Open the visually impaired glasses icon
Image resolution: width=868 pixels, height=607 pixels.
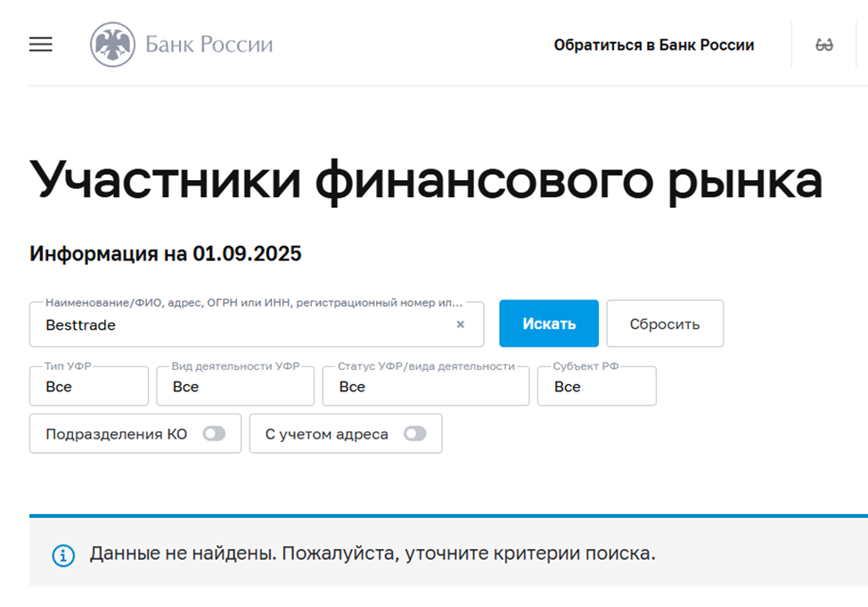pyautogui.click(x=823, y=45)
